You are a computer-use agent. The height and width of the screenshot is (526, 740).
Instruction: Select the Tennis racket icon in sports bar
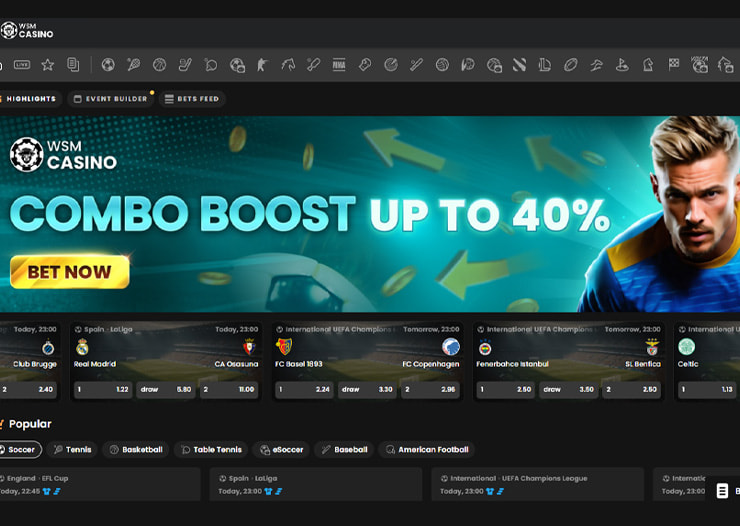tap(134, 65)
